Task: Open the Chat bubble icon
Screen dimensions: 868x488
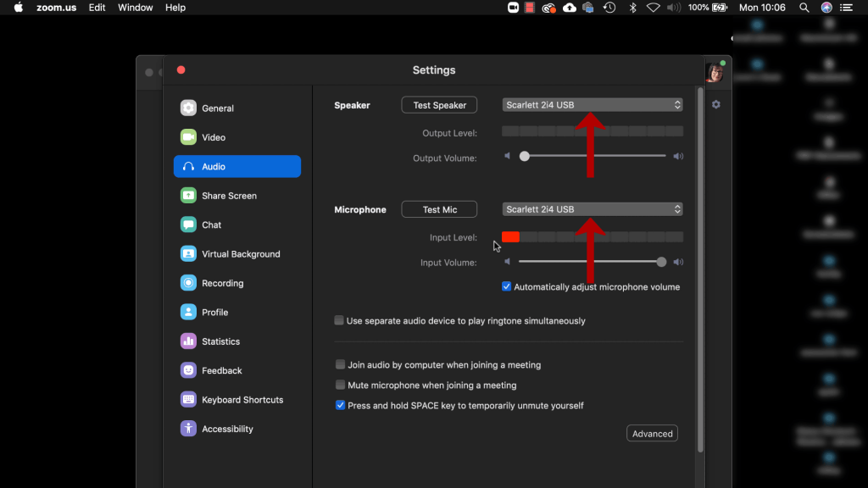Action: pyautogui.click(x=188, y=225)
